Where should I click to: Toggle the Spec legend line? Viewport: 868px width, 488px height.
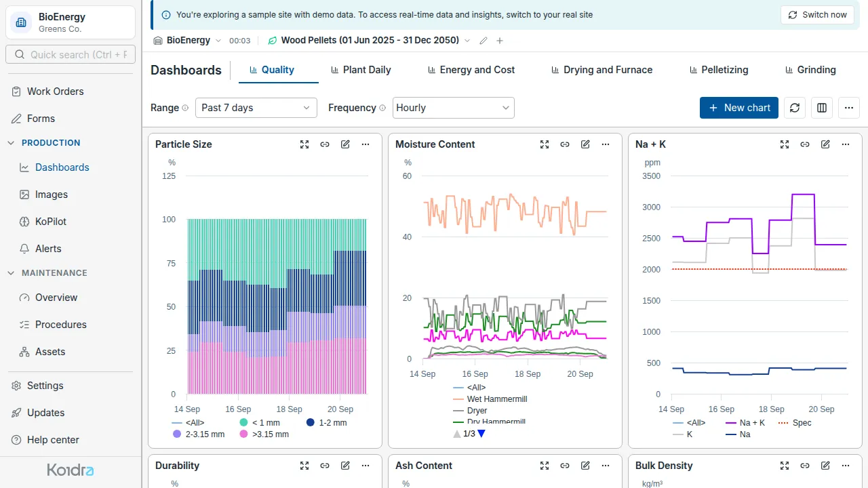point(793,423)
